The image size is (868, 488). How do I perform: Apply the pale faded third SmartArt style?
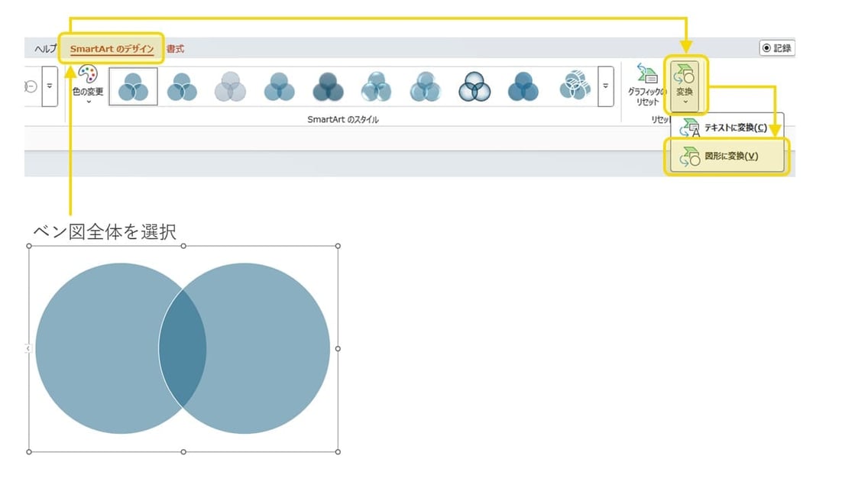230,87
